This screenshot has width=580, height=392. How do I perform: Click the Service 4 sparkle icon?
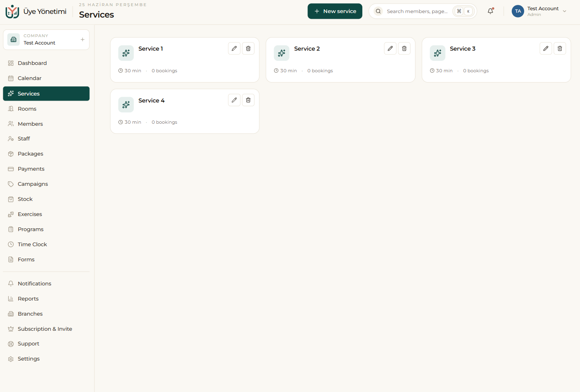point(126,105)
